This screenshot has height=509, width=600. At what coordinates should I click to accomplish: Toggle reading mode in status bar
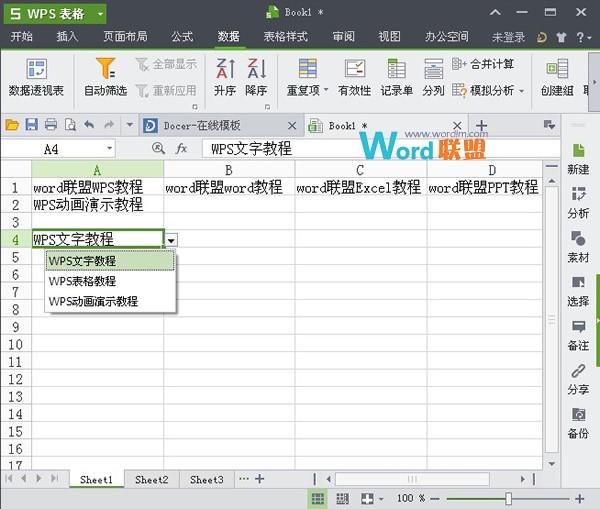[x=367, y=498]
